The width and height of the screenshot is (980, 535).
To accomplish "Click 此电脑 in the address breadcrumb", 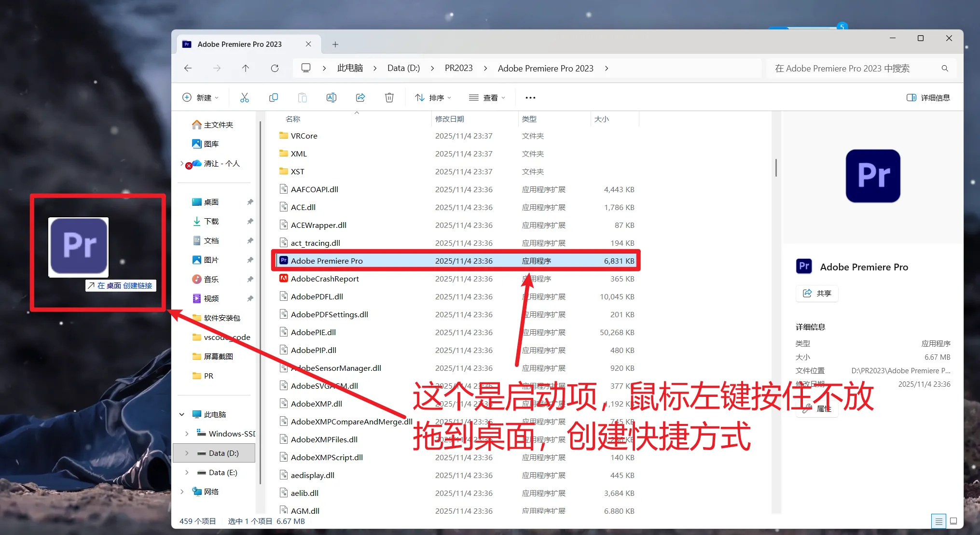I will (x=350, y=68).
